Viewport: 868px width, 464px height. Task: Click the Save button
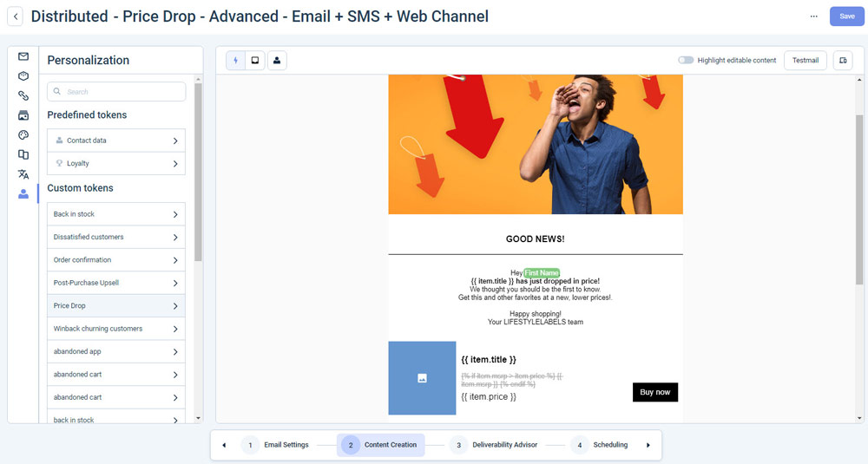click(x=846, y=16)
